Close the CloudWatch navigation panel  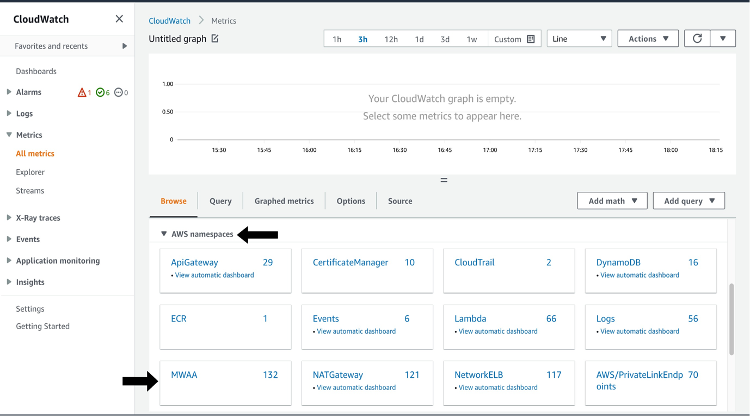click(x=119, y=19)
